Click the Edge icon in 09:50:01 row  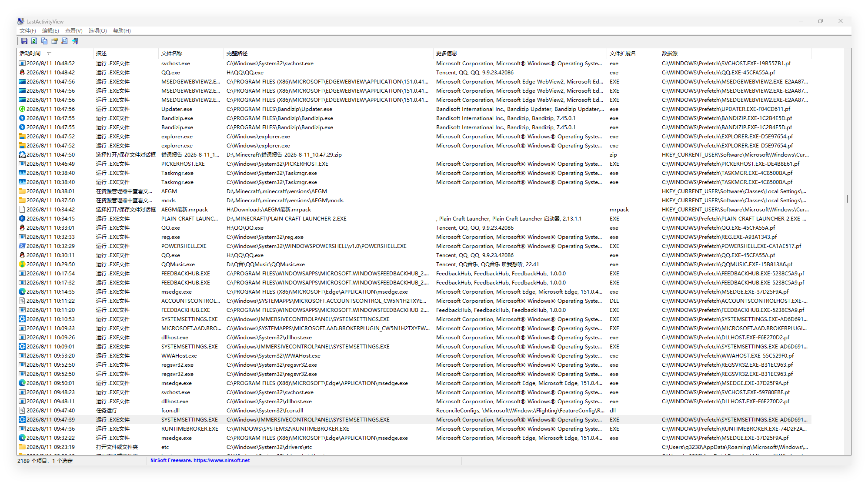pos(22,383)
